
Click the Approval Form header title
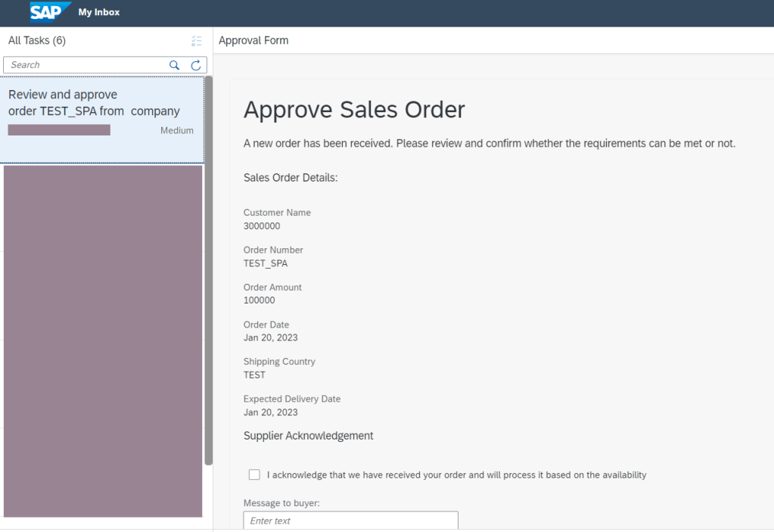point(253,41)
